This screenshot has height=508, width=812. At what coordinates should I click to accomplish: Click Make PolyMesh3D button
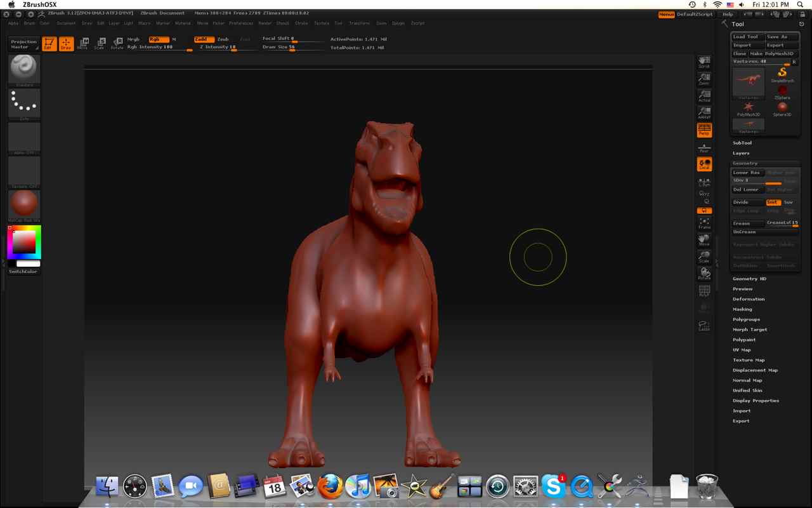point(774,54)
